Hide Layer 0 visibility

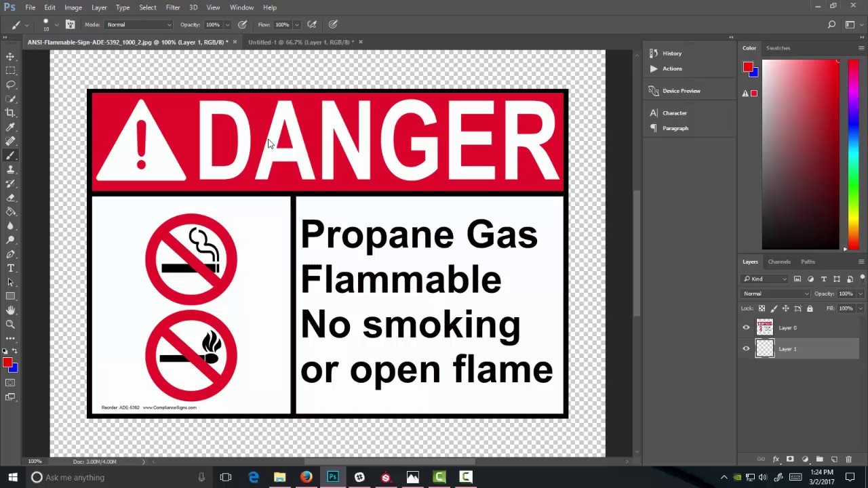click(x=746, y=327)
